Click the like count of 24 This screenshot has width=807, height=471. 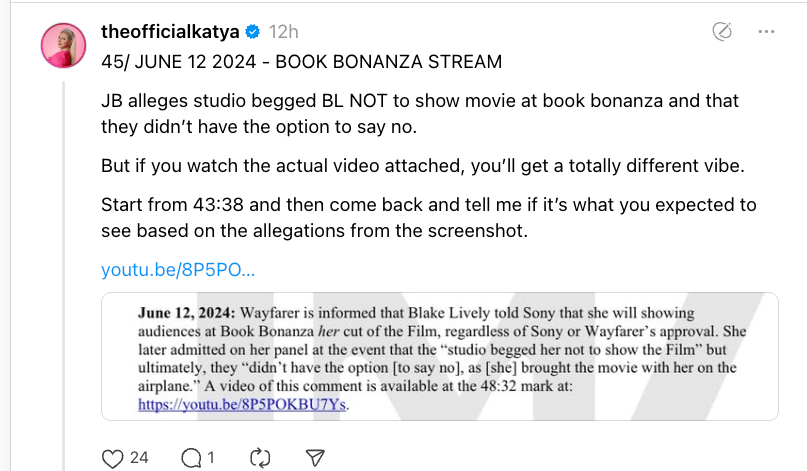pos(139,457)
